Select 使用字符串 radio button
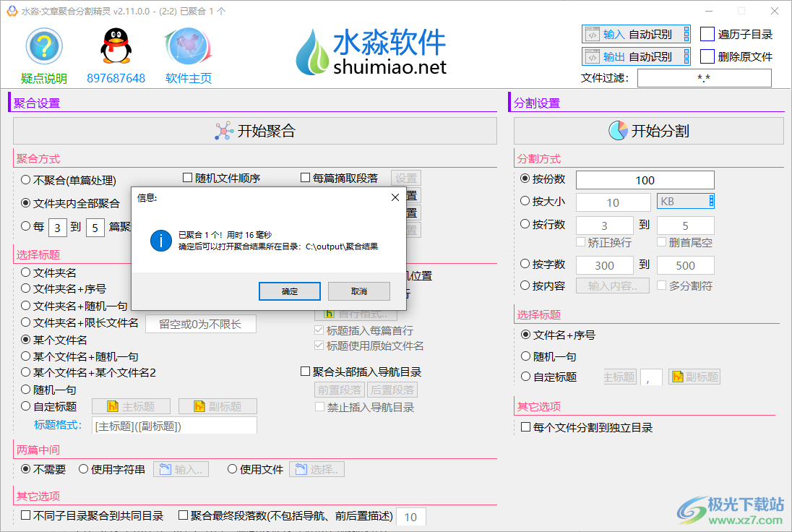Screen dimensions: 792x532 [83, 469]
